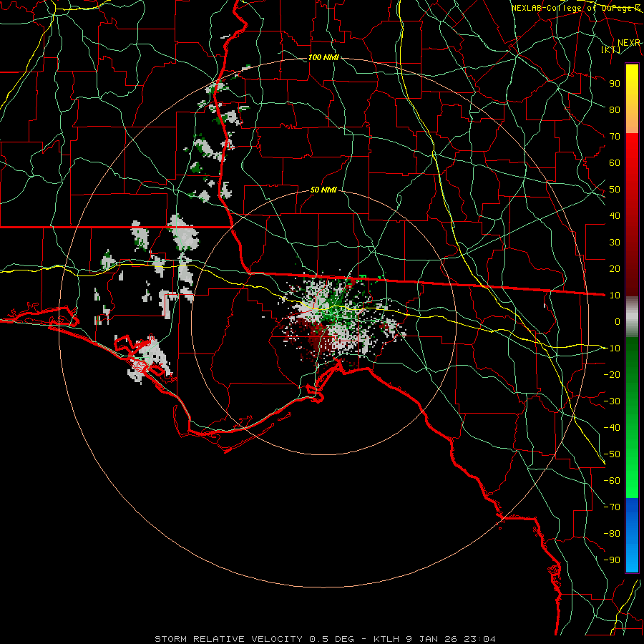The width and height of the screenshot is (644, 644).
Task: Click the 100 NMI range ring label
Action: tap(323, 57)
